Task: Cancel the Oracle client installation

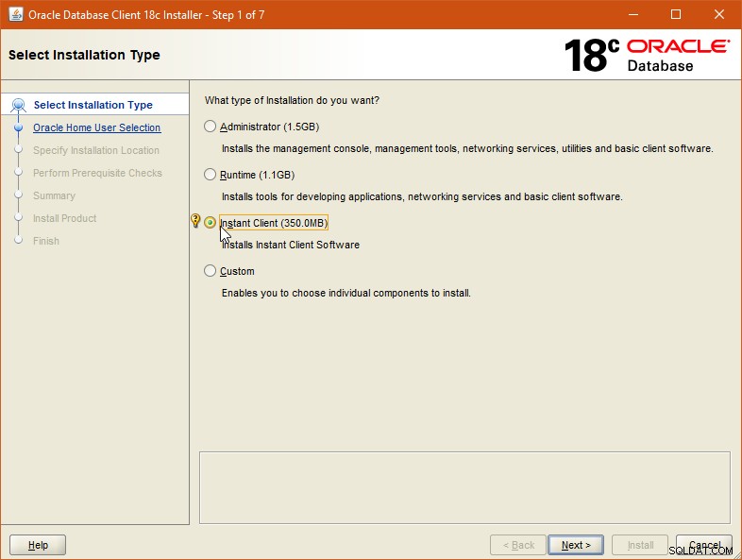Action: pos(704,545)
